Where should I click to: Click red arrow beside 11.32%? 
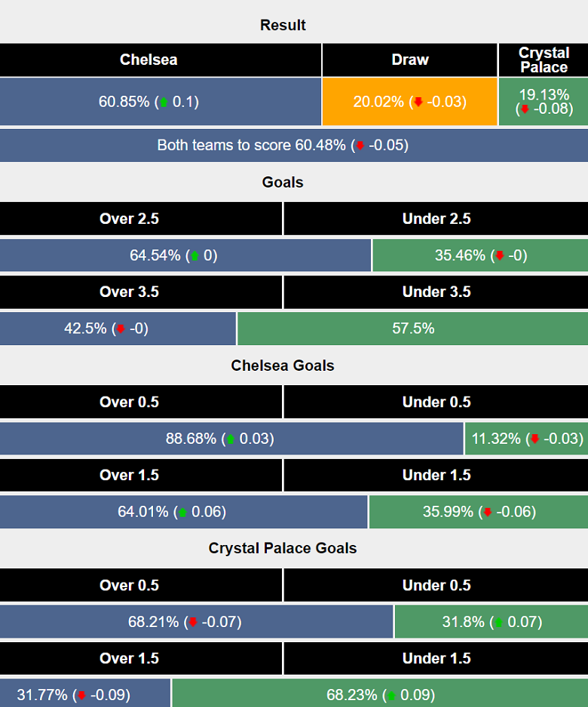[x=534, y=439]
